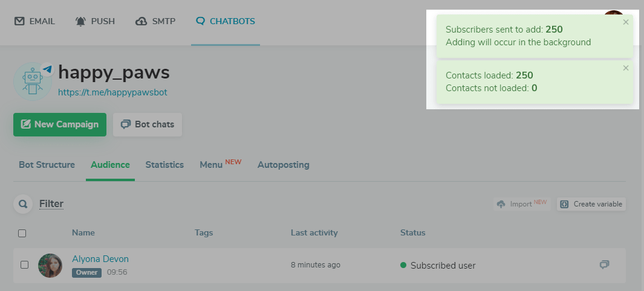Click Alyona Devon's profile photo thumbnail

pos(50,265)
